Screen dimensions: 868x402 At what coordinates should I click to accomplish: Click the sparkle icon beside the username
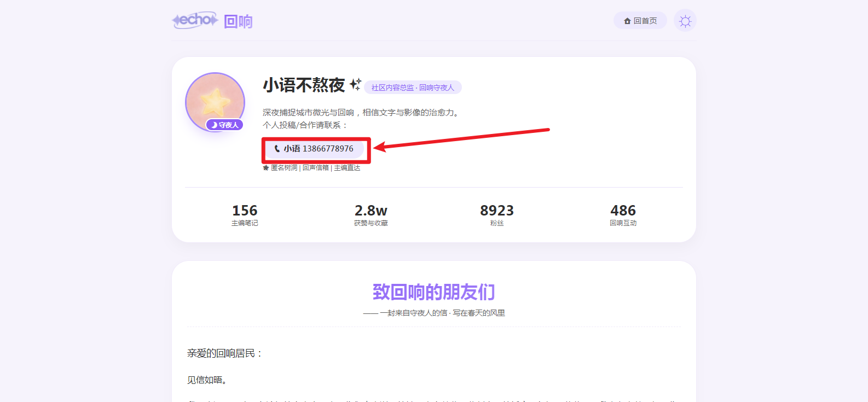(x=355, y=84)
